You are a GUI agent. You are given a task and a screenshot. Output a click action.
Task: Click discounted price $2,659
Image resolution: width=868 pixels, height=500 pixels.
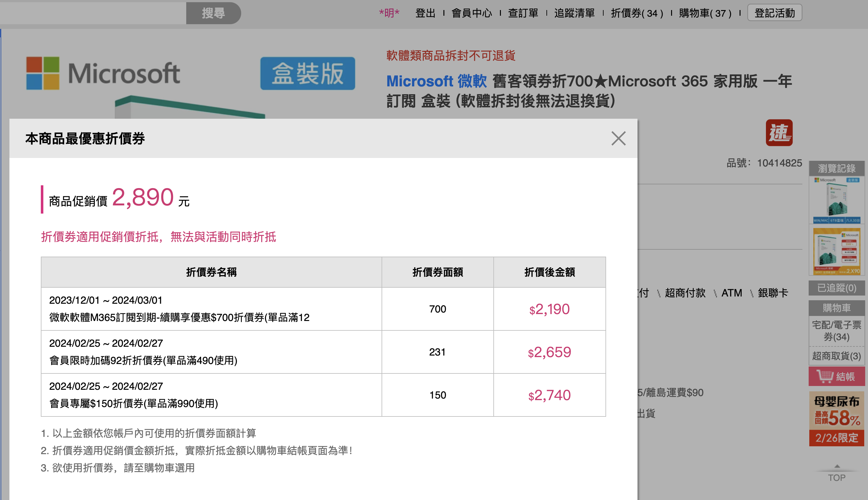[x=549, y=352]
